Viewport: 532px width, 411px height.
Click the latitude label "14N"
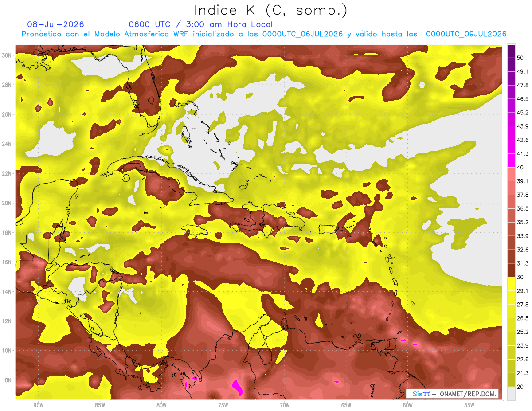tap(7, 292)
